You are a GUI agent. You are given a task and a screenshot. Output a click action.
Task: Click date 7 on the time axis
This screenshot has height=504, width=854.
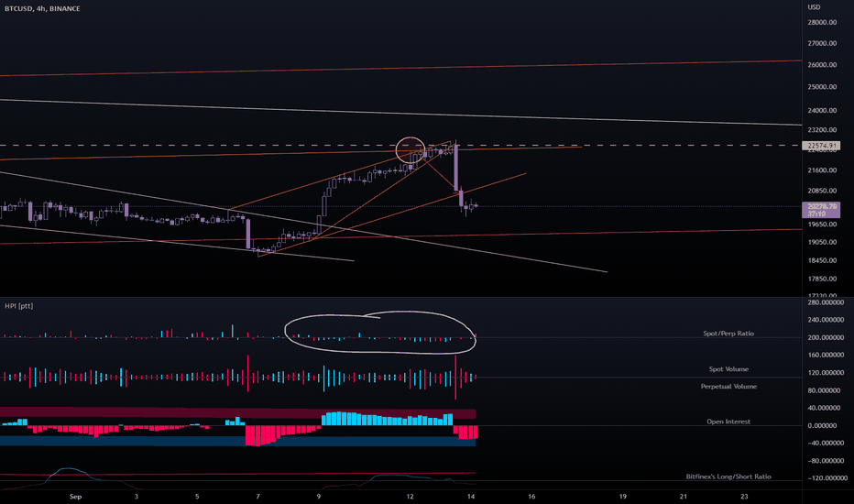point(258,497)
